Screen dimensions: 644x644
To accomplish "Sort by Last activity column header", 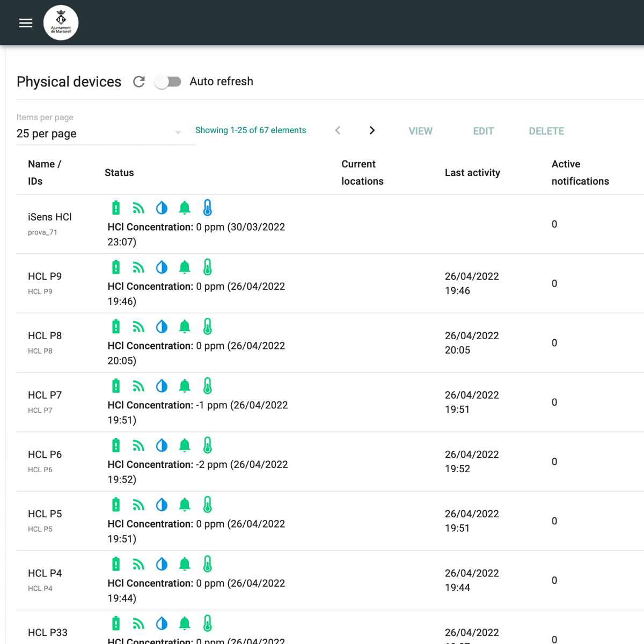I will click(x=472, y=173).
